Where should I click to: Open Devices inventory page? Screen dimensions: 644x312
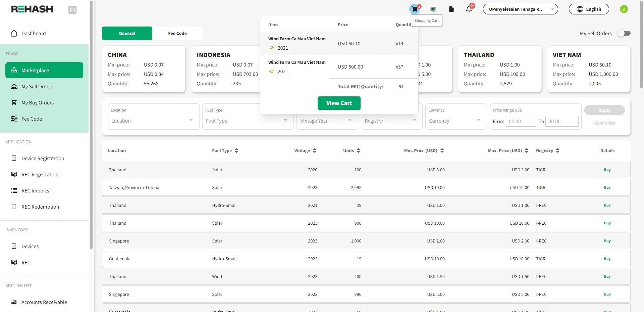(44, 246)
